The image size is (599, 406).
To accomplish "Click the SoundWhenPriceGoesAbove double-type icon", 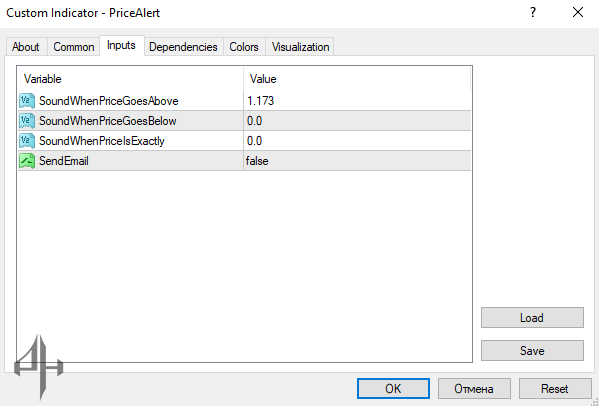I will (27, 101).
